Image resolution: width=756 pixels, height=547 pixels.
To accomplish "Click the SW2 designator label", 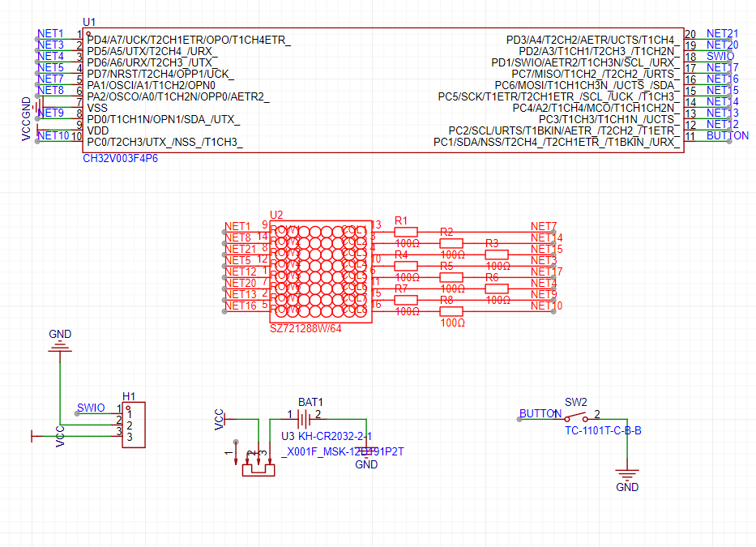I will [575, 402].
